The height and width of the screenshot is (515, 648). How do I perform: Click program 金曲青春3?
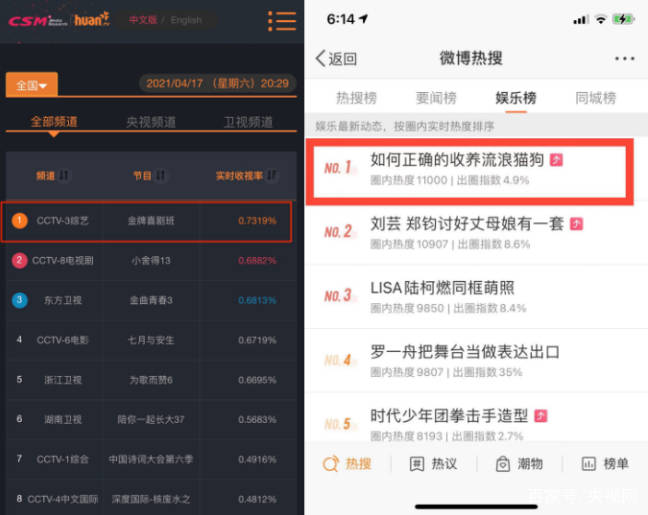click(151, 300)
